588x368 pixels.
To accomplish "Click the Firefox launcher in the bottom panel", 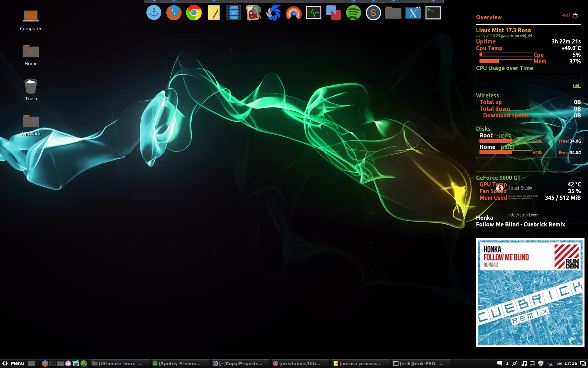I will 45,363.
